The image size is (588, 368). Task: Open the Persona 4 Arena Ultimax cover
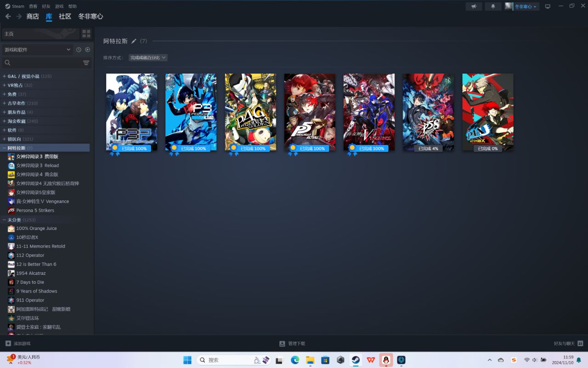(488, 112)
